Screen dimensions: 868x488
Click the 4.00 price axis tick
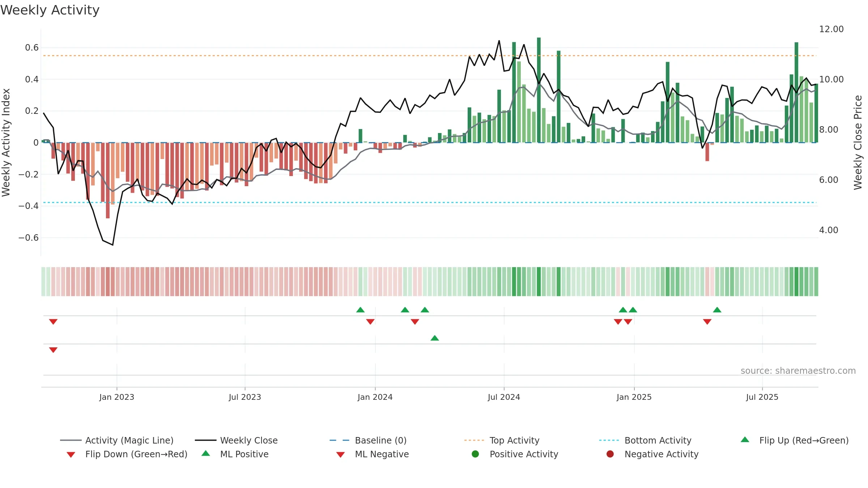pos(829,230)
